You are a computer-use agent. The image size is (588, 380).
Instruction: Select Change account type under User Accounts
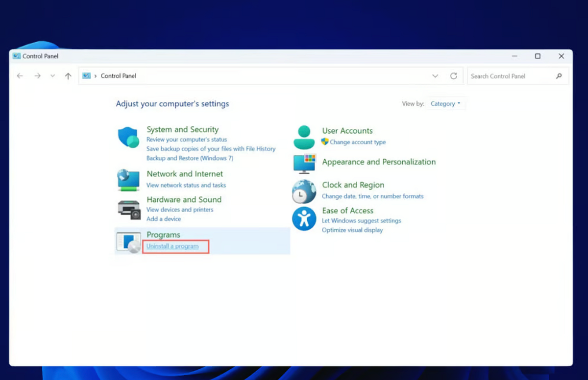point(357,142)
